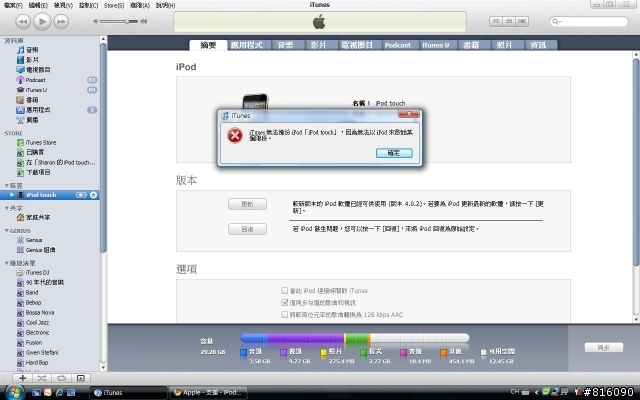Toggle shuffle button at bottom

coord(42,378)
